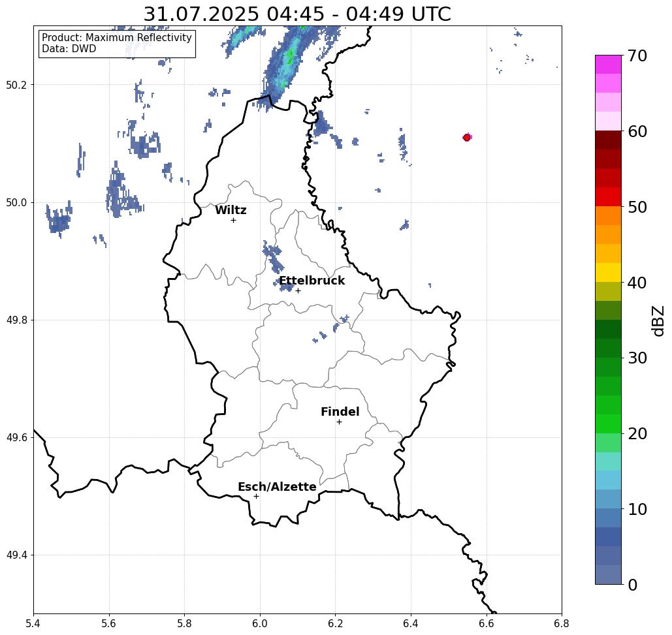Click the longitude 6.2 axis label

pyautogui.click(x=335, y=623)
